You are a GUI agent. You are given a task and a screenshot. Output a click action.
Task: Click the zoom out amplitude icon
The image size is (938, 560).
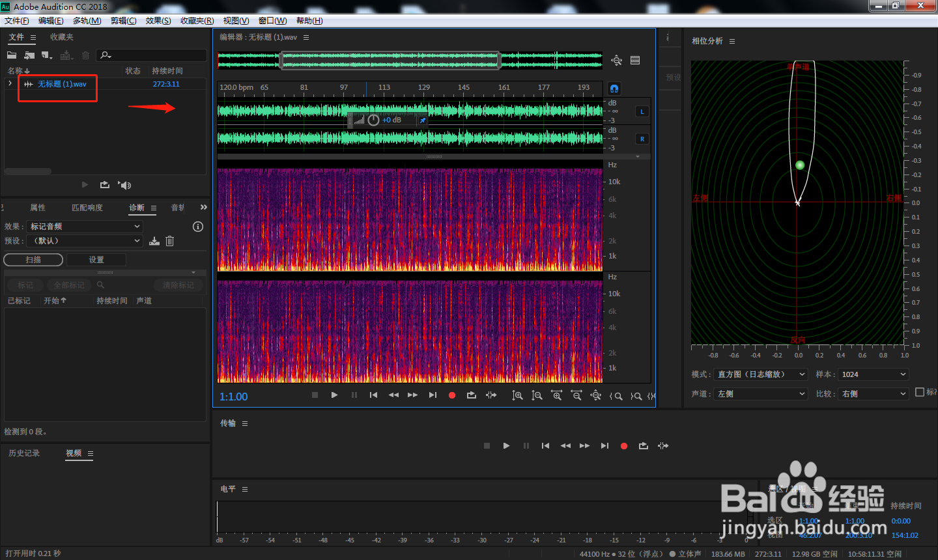point(537,395)
